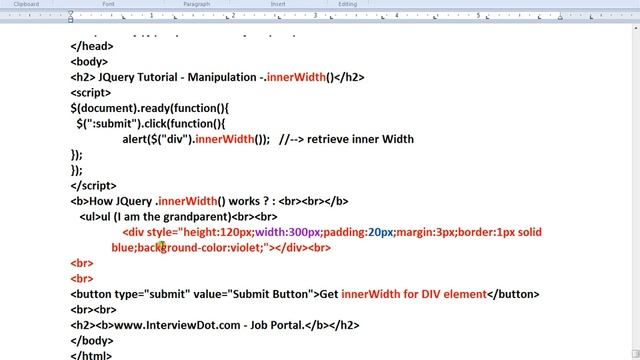The height and width of the screenshot is (360, 640).
Task: Click 'Get innerWidth for DIV element' text
Action: 403,294
